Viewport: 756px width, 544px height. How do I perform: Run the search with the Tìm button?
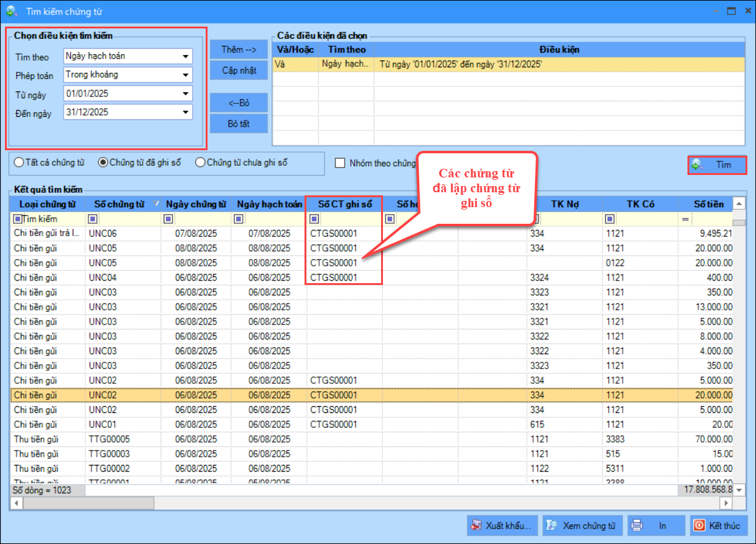pyautogui.click(x=717, y=165)
